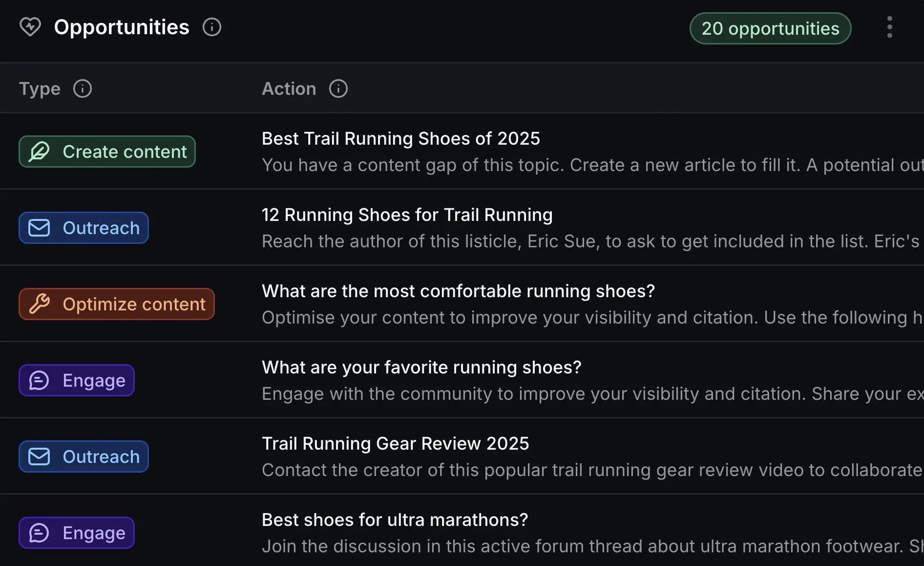Open 12 Running Shoes for Trail Running
This screenshot has height=566, width=924.
(x=407, y=215)
